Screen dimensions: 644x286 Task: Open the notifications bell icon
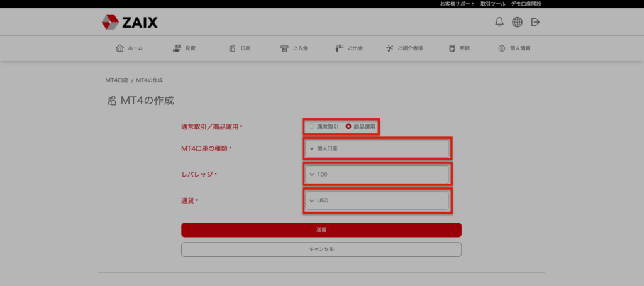coord(499,22)
